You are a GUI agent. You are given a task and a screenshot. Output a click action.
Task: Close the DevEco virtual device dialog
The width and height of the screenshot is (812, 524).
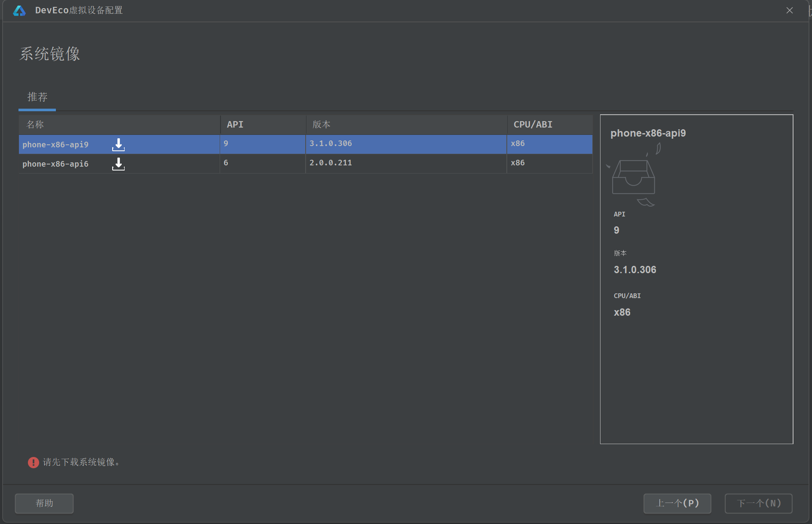pos(790,10)
